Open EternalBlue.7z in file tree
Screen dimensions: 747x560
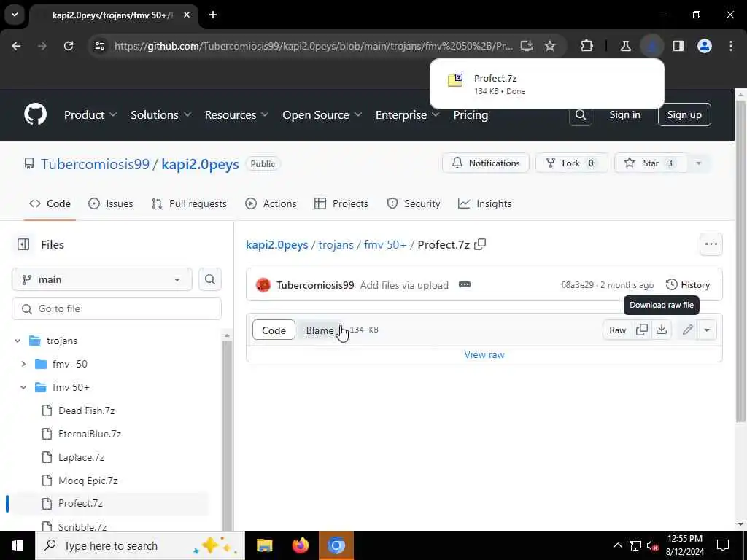tap(90, 435)
